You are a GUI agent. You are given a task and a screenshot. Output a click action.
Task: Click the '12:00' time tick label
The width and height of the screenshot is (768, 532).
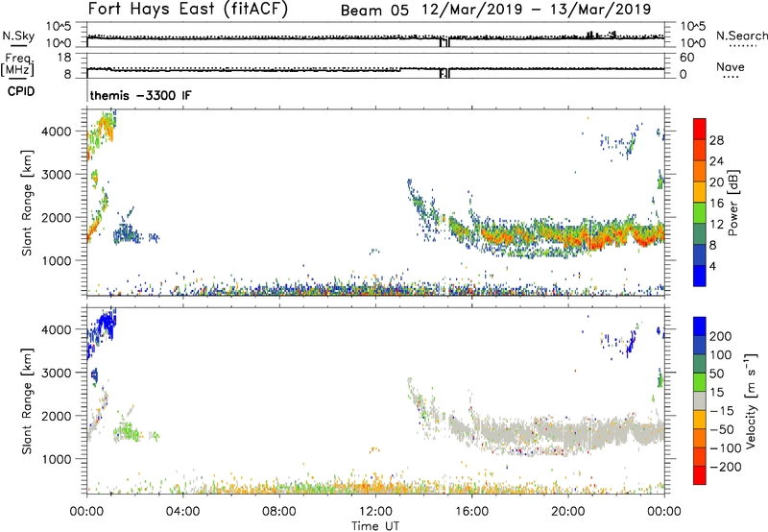pyautogui.click(x=375, y=512)
